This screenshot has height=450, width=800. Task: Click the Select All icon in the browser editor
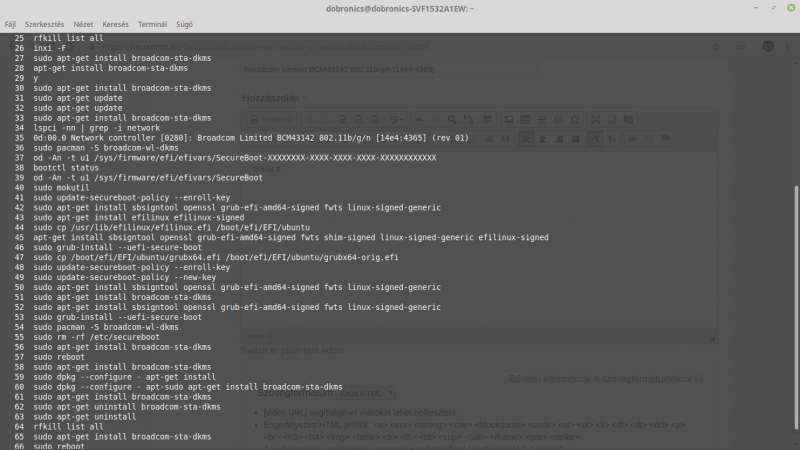tap(487, 119)
